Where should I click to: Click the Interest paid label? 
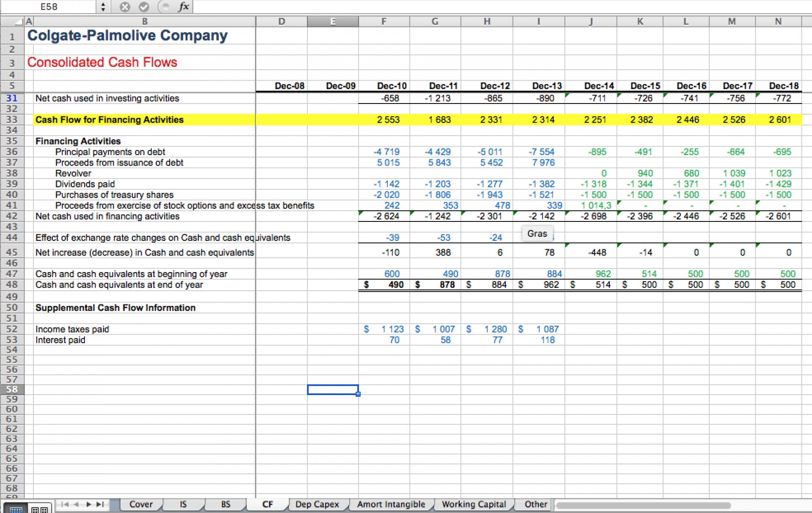tap(60, 340)
